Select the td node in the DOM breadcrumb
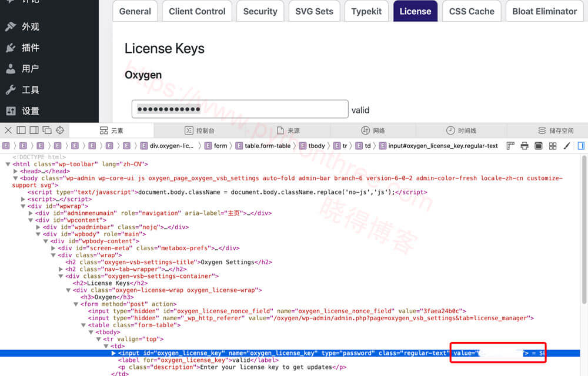 click(x=363, y=146)
